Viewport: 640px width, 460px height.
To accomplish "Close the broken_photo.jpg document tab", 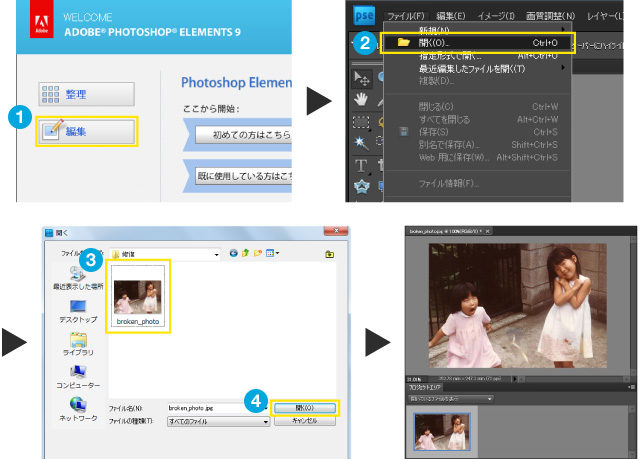I will [x=487, y=231].
